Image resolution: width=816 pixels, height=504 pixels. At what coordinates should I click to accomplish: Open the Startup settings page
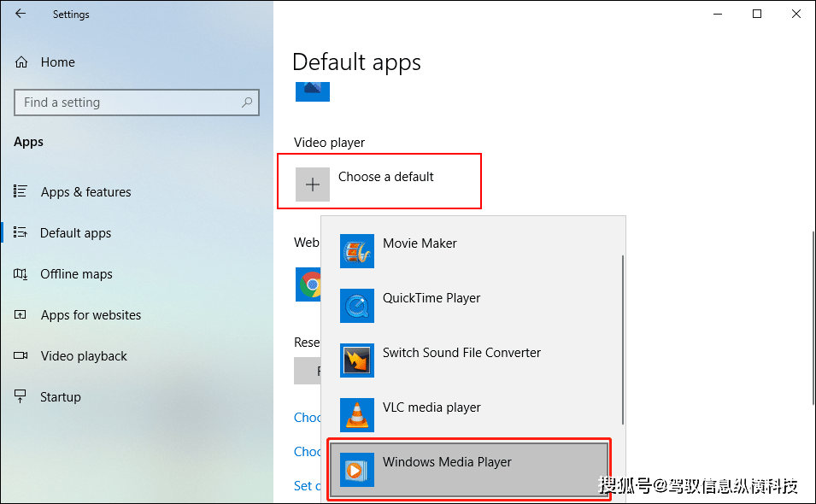pyautogui.click(x=61, y=397)
